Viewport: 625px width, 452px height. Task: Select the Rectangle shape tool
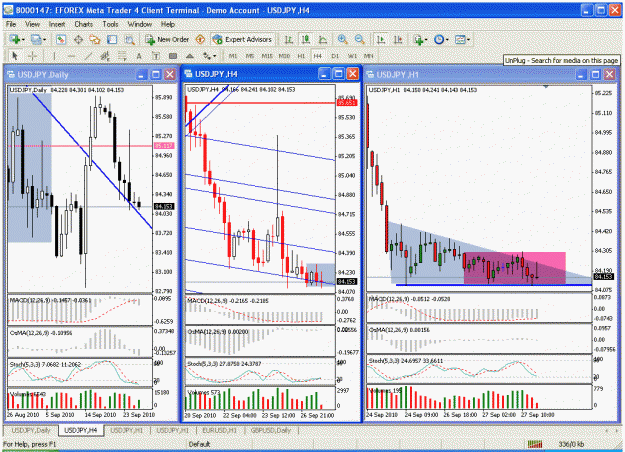point(173,56)
